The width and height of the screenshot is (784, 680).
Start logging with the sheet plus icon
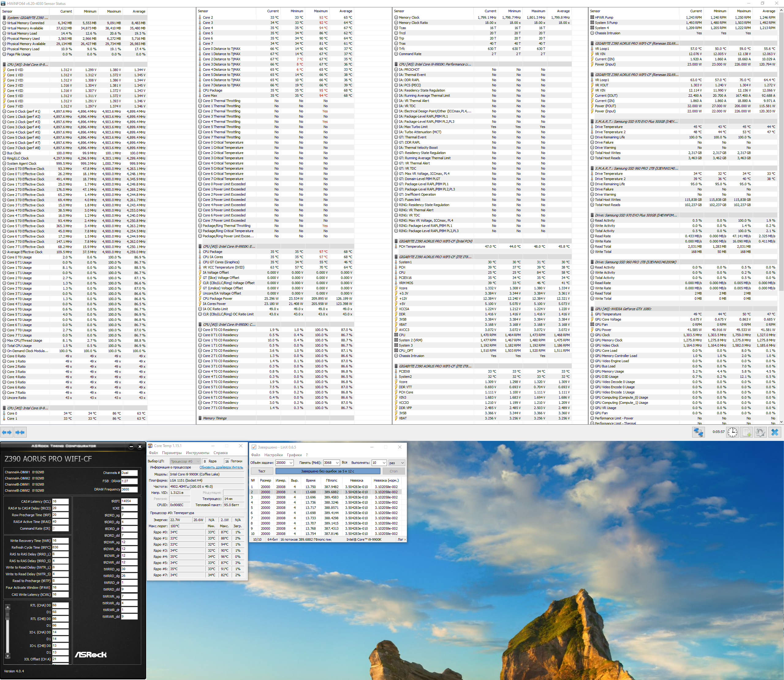(x=746, y=432)
